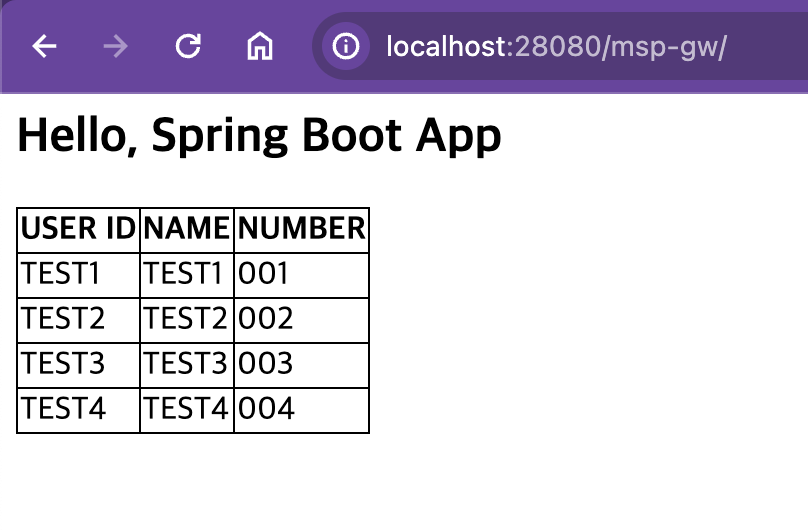Viewport: 808px width, 530px height.
Task: Open the browser home page
Action: (260, 46)
